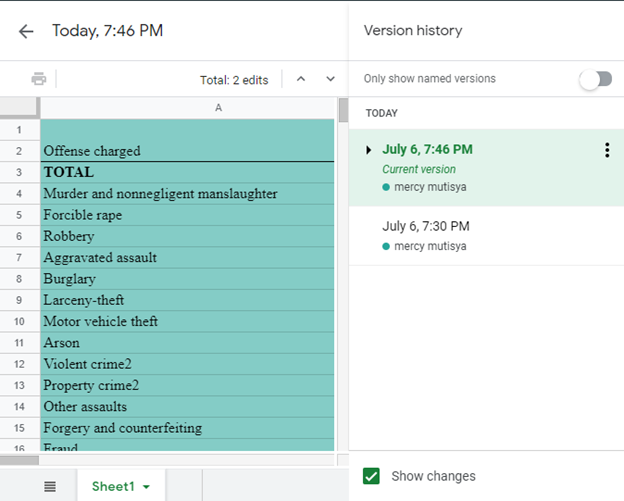Click the empty cell A1

187,130
